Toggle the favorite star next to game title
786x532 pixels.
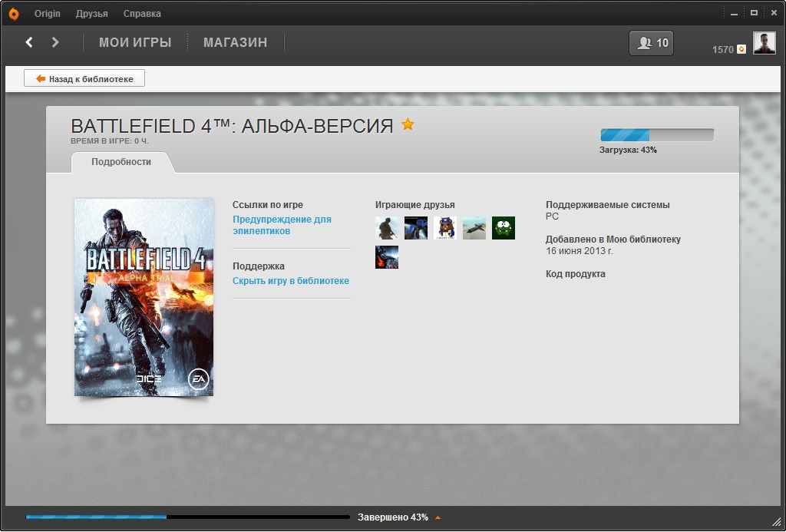point(408,124)
